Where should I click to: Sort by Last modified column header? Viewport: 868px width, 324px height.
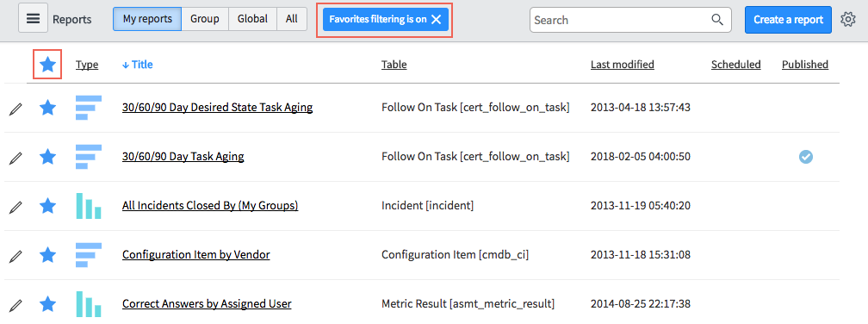click(623, 65)
